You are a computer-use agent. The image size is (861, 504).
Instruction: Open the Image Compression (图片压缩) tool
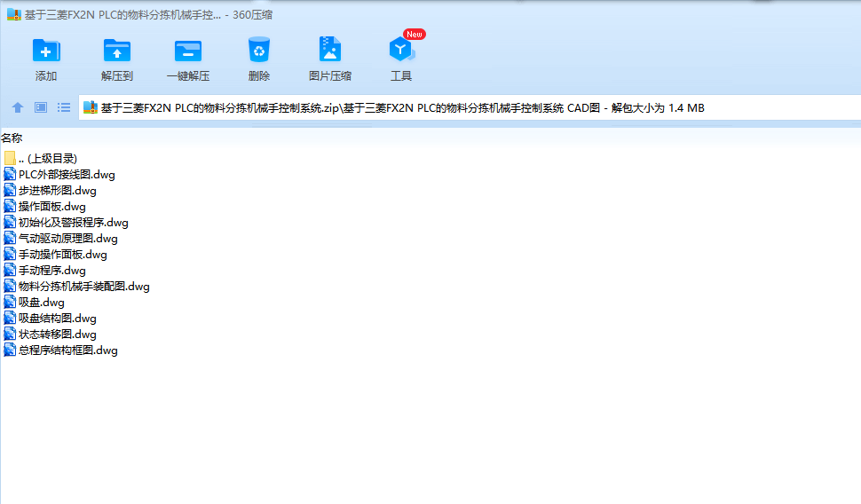329,50
